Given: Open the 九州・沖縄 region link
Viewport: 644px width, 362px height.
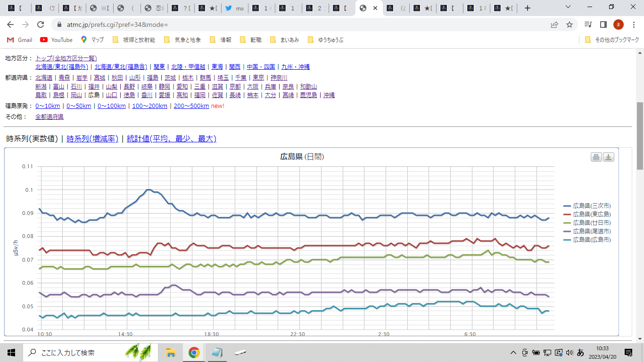Looking at the screenshot, I should click(x=295, y=67).
